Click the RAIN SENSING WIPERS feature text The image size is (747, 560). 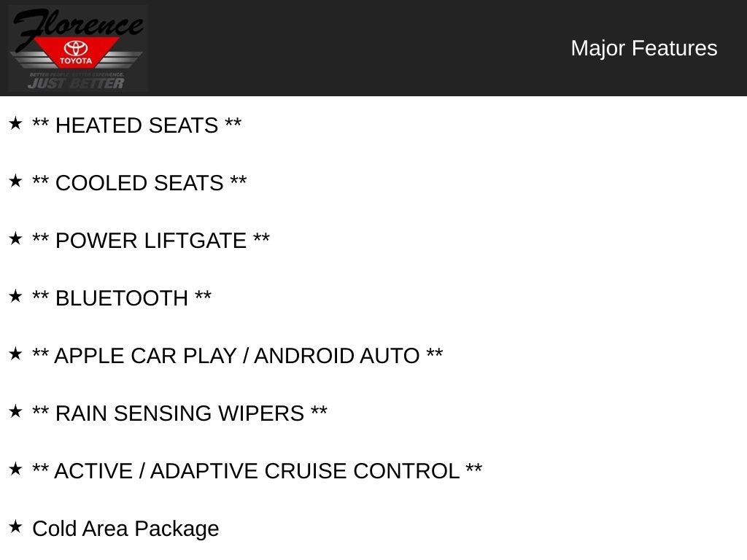(179, 413)
